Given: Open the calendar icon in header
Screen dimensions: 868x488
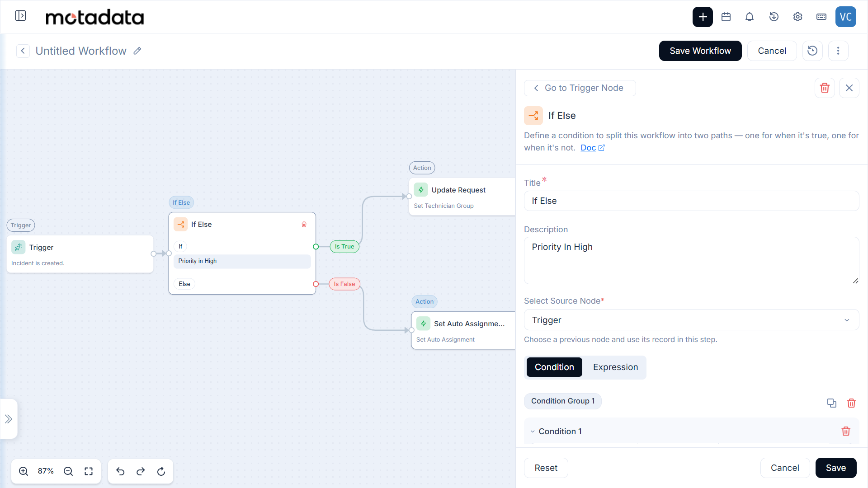Looking at the screenshot, I should click(x=726, y=17).
